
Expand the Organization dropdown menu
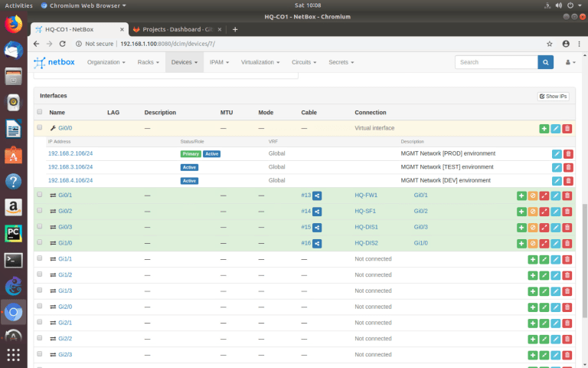tap(106, 62)
